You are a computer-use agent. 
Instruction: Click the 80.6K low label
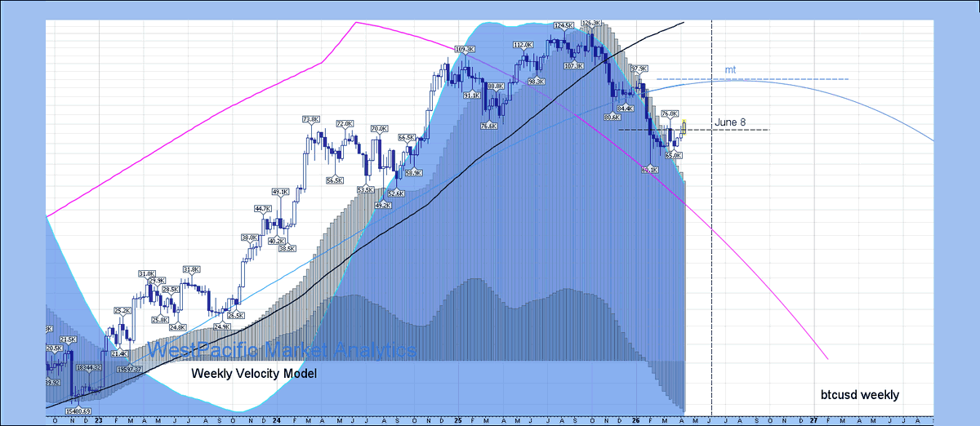612,118
